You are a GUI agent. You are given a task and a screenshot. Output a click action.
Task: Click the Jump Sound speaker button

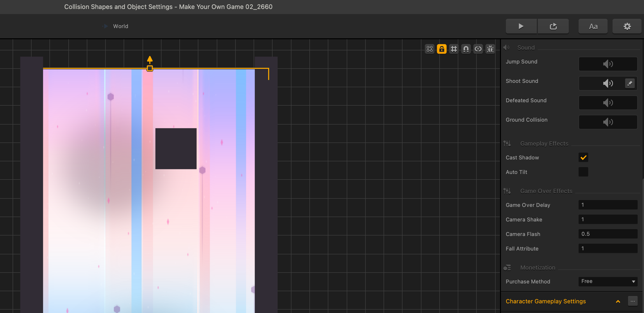click(x=608, y=64)
